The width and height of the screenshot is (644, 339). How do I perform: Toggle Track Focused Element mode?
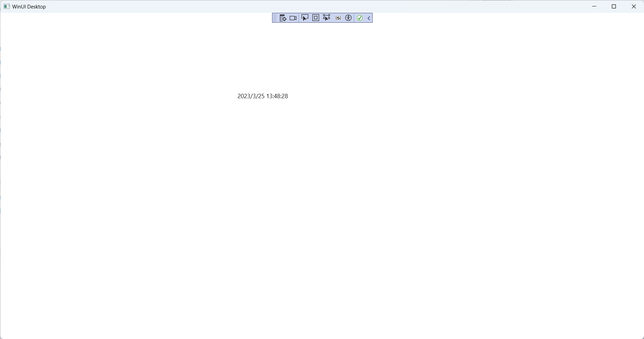[326, 18]
